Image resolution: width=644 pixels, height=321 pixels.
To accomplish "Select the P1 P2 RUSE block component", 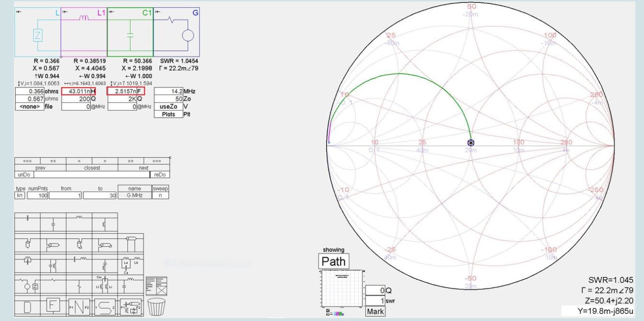I will tap(131, 306).
